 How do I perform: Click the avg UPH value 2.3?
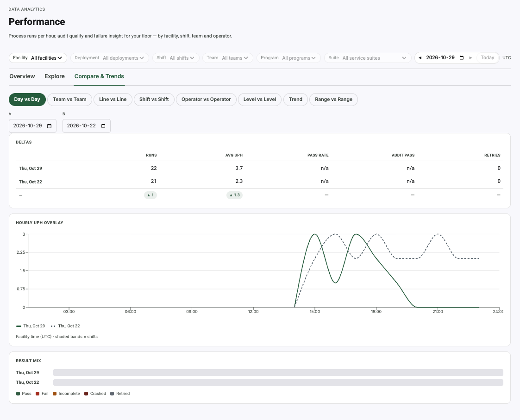(239, 181)
